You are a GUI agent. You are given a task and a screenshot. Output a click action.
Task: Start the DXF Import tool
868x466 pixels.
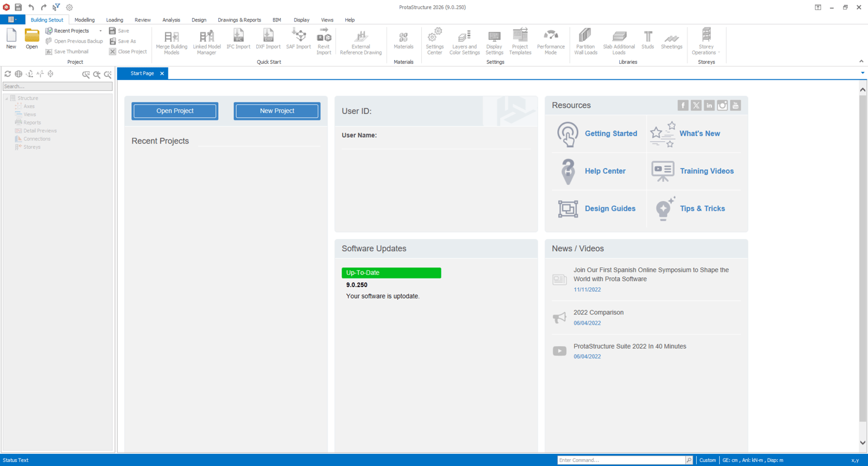[268, 39]
